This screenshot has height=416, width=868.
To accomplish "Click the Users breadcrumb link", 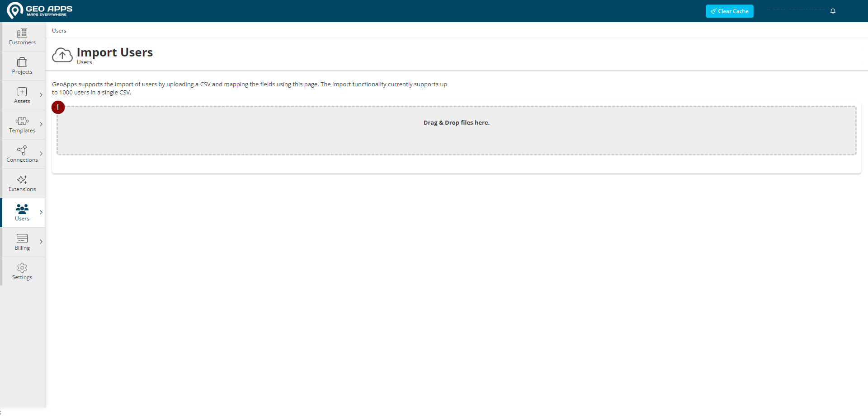I will (59, 31).
